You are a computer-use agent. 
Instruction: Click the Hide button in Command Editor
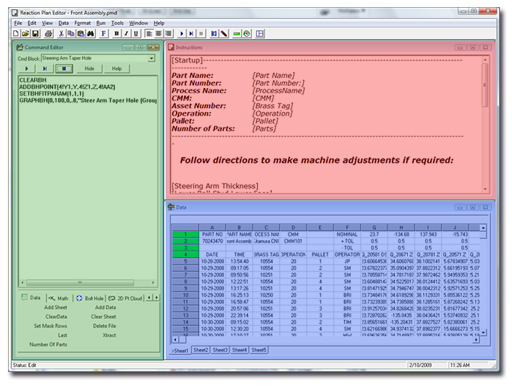(89, 69)
